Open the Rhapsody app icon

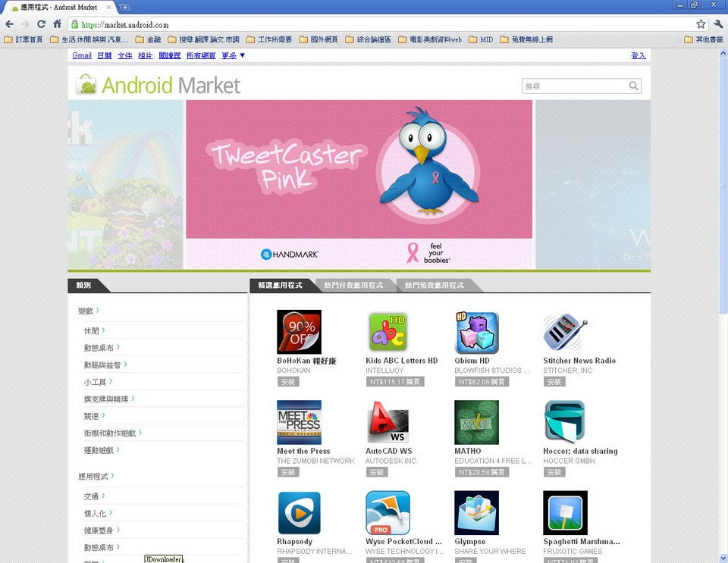299,513
